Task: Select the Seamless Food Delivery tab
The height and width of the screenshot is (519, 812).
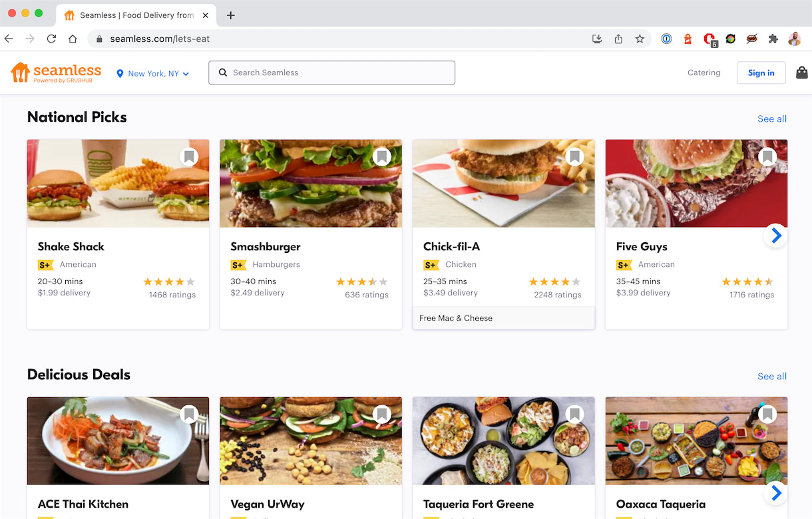Action: (136, 15)
